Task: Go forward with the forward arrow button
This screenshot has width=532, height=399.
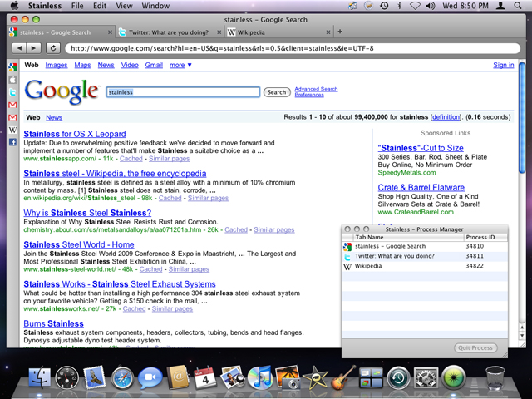Action: point(33,48)
